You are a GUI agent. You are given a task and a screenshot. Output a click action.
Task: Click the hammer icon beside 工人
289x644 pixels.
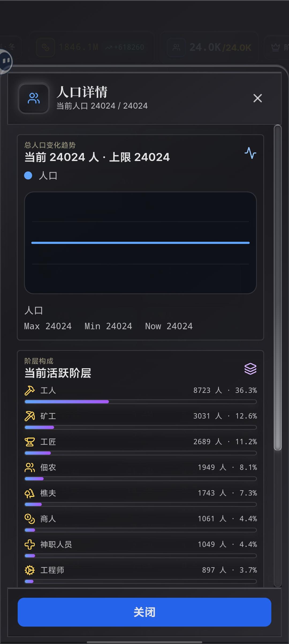coord(30,390)
